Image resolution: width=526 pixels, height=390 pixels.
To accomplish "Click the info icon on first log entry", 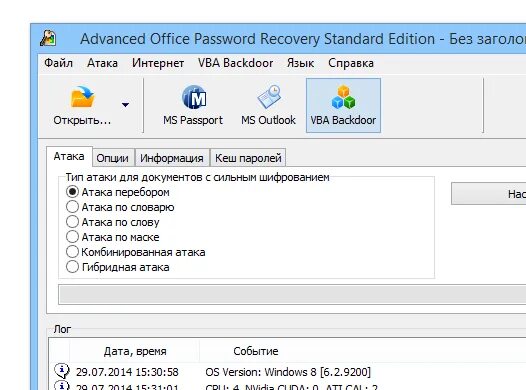I will pos(62,371).
